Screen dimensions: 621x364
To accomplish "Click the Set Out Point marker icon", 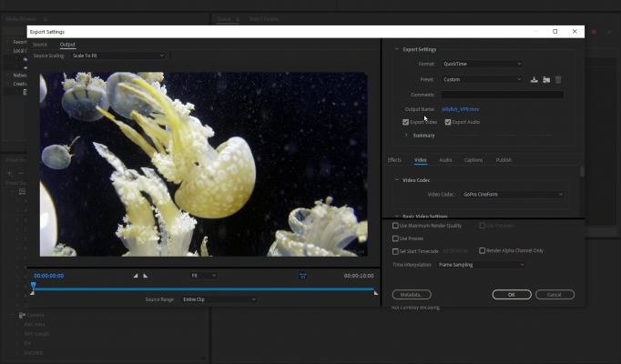I will (146, 275).
